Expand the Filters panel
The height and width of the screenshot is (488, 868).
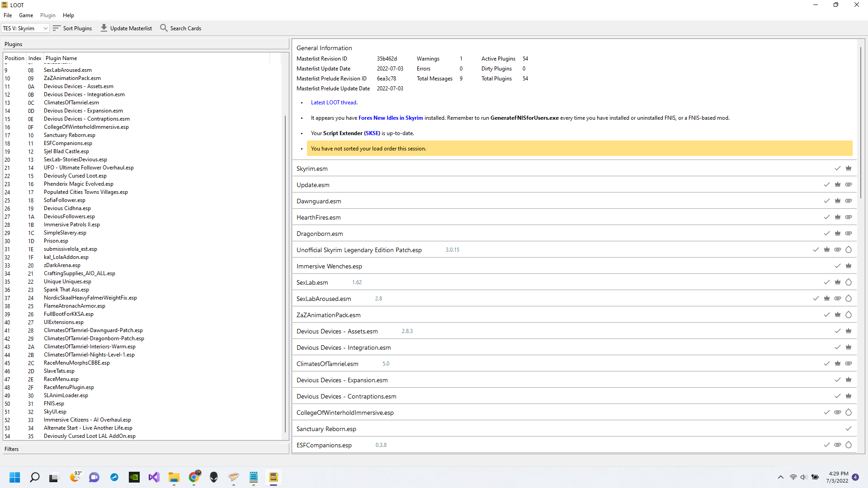pyautogui.click(x=146, y=449)
